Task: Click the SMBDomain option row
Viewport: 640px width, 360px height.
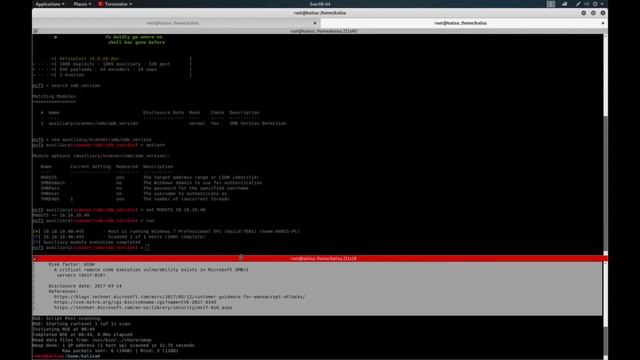Action: (151, 182)
